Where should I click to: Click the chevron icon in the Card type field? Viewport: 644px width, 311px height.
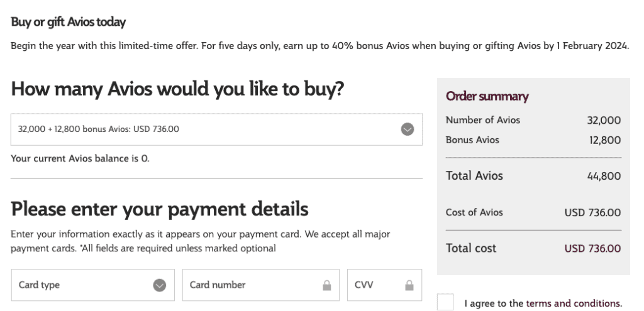pos(160,285)
